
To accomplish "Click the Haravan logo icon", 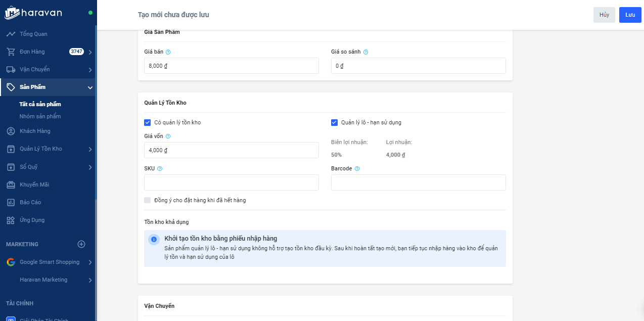I will [x=12, y=13].
